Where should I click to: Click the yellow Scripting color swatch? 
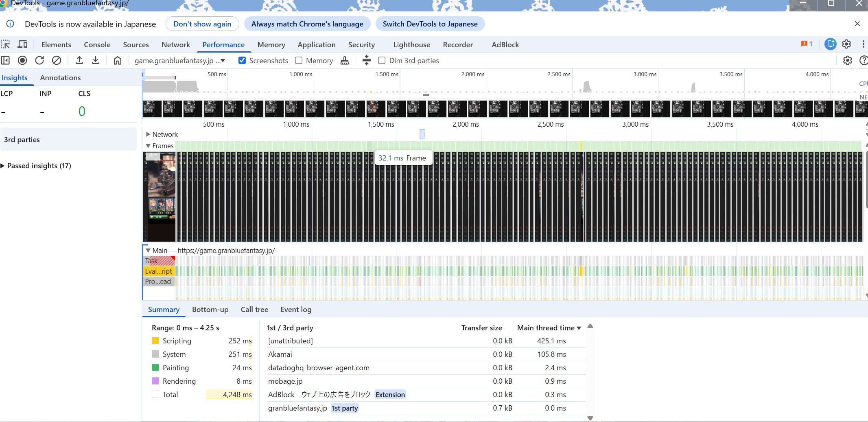coord(155,341)
